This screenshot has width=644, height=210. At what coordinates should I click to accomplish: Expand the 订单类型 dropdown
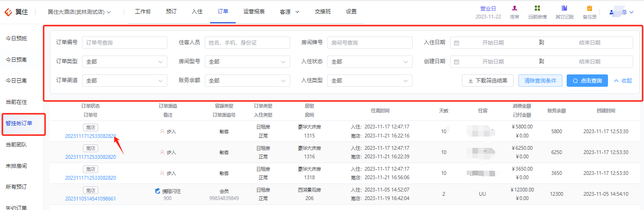(x=125, y=62)
